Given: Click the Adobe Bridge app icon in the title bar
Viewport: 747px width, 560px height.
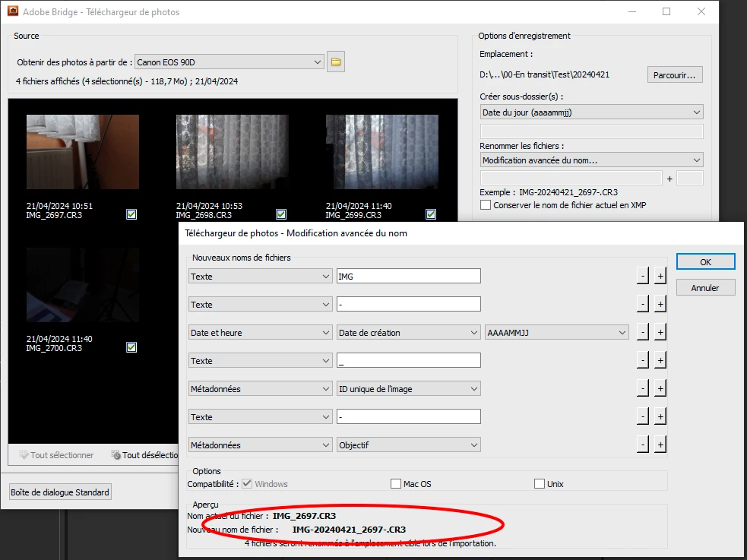Looking at the screenshot, I should tap(13, 11).
